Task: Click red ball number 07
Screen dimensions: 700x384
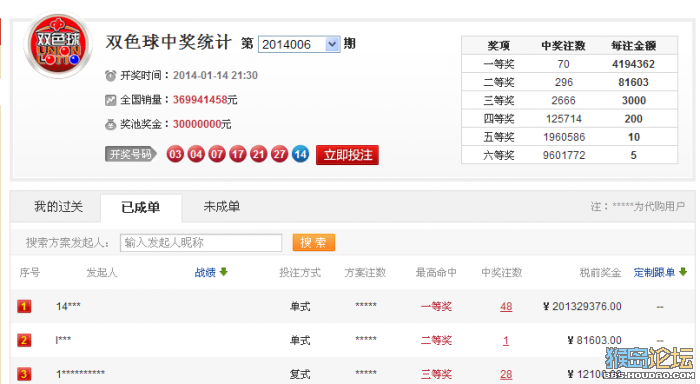Action: click(217, 154)
